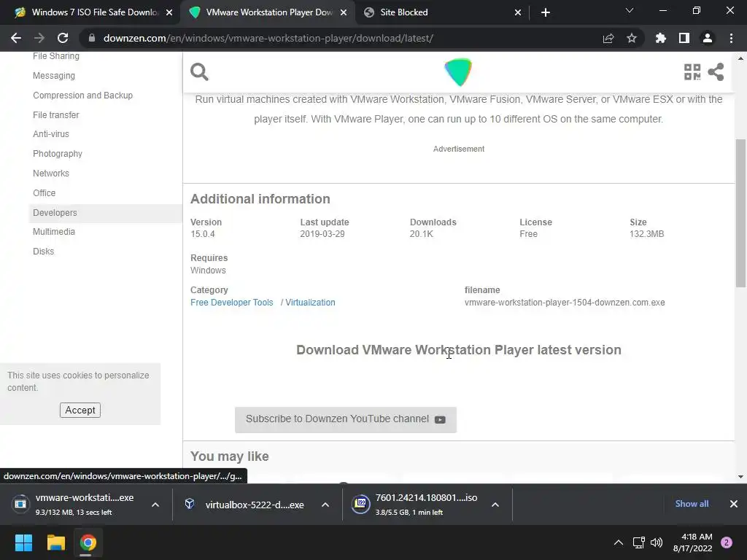Open the notification badge showing 2
Screen dimensions: 747x560
click(727, 542)
